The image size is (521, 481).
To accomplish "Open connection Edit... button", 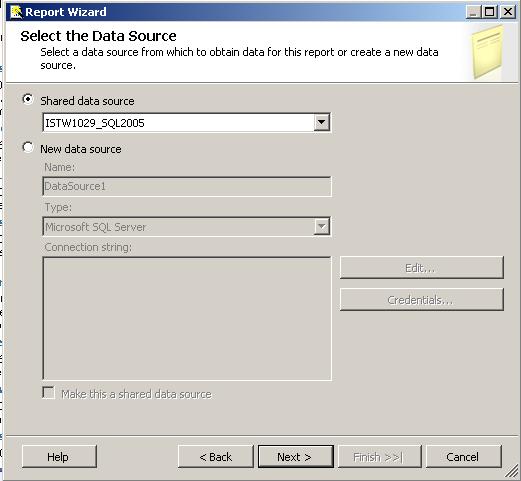I will (422, 267).
